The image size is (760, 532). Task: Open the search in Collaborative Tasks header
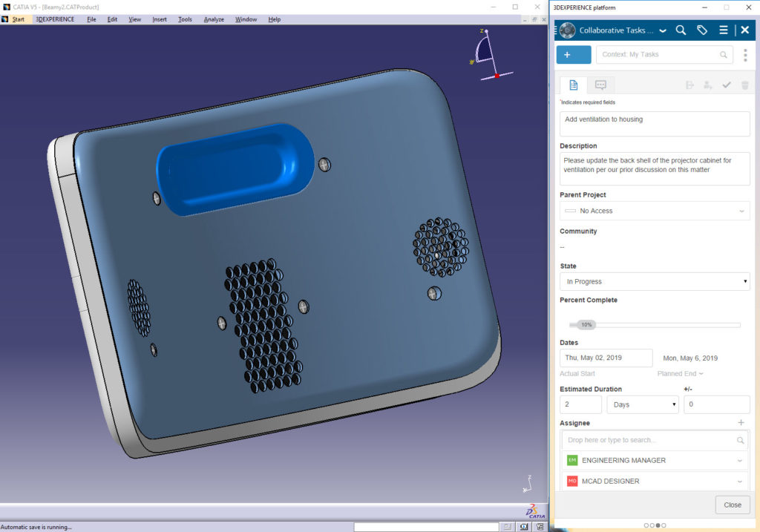tap(681, 30)
